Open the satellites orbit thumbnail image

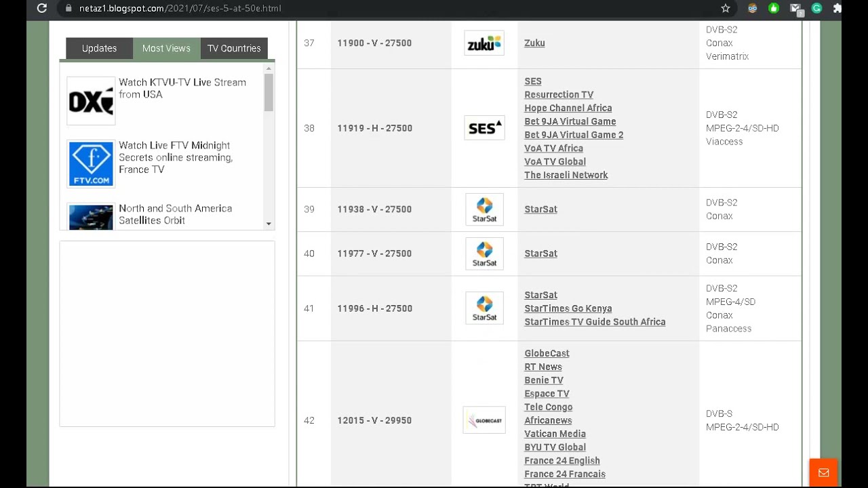(91, 217)
